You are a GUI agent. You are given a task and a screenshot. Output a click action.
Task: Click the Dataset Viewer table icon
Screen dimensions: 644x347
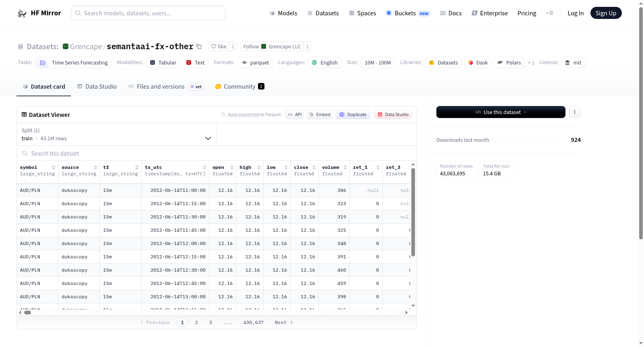click(24, 115)
